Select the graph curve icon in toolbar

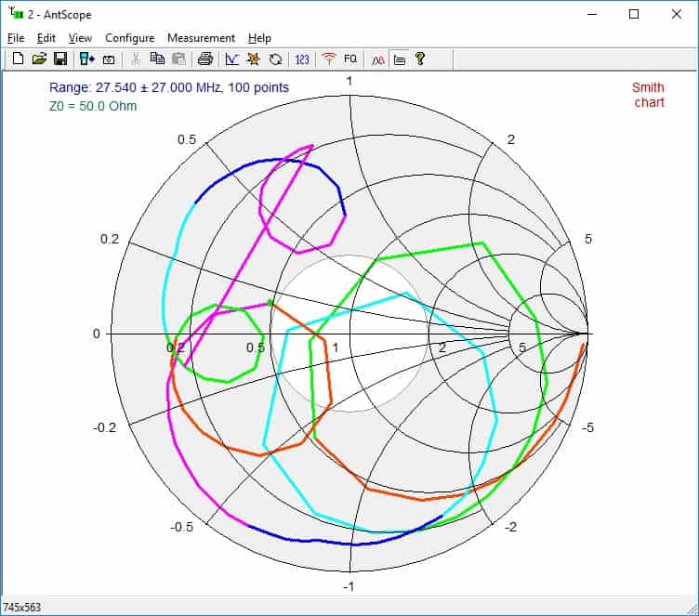[x=231, y=59]
